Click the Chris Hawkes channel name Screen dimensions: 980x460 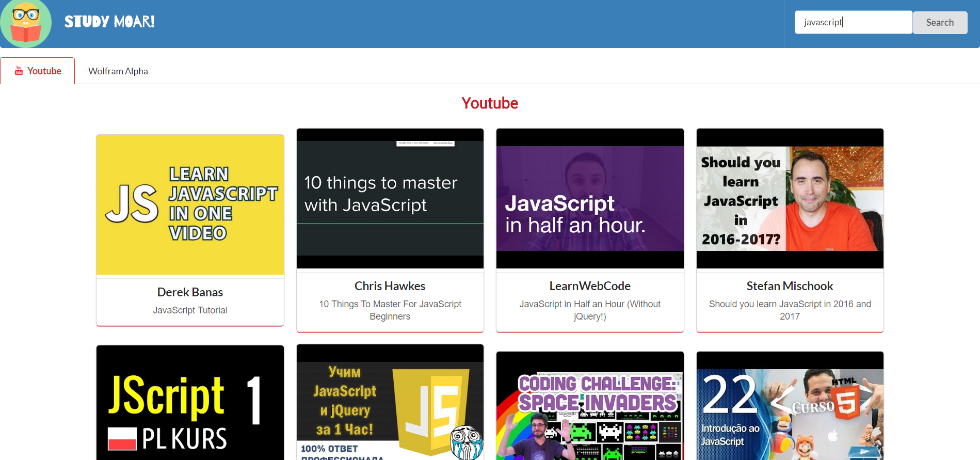tap(390, 286)
